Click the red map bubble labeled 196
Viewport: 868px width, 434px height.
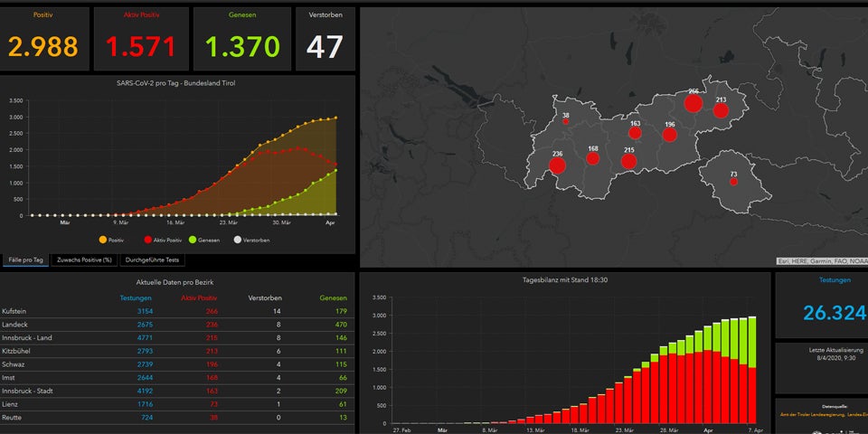pos(669,135)
